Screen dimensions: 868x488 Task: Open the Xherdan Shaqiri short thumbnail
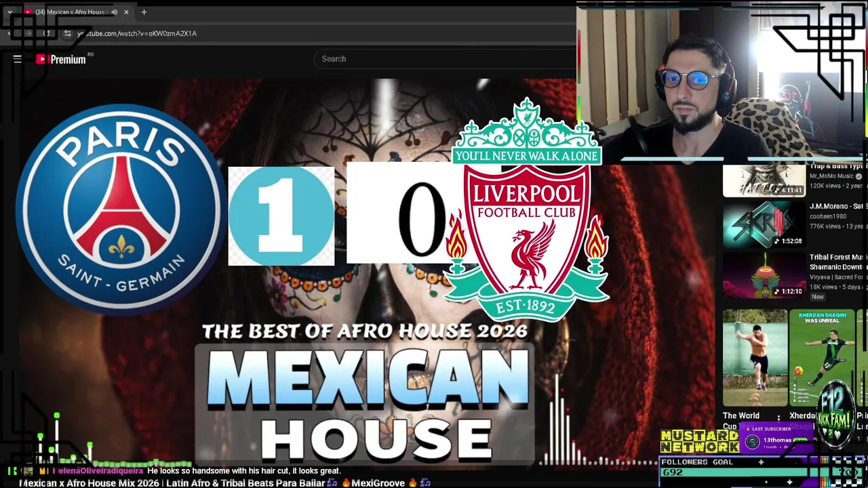coord(821,358)
